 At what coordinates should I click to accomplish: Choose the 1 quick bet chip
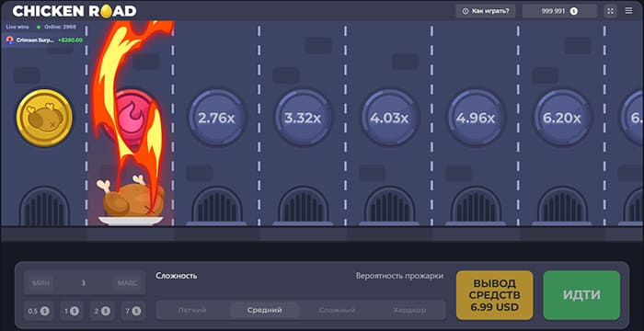coord(72,311)
